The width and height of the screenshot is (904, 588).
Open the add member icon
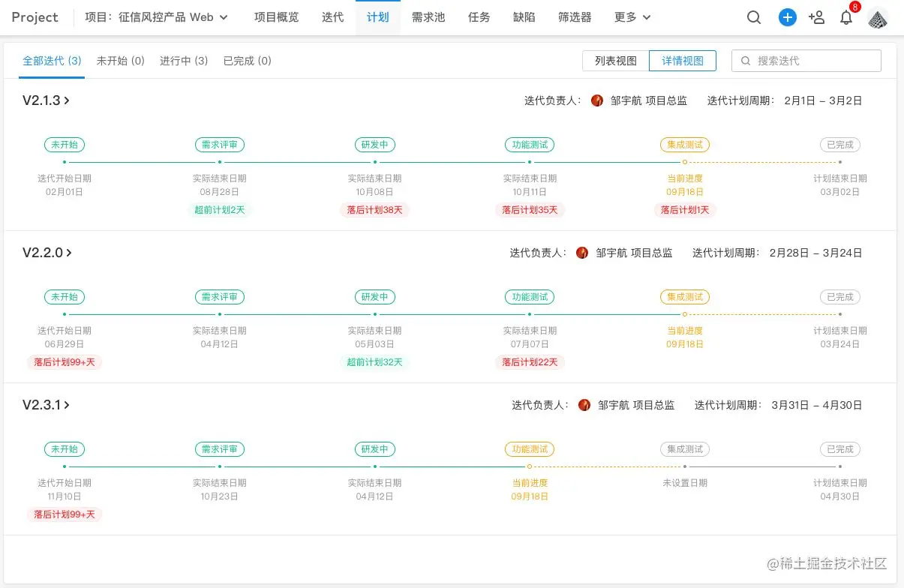point(817,18)
